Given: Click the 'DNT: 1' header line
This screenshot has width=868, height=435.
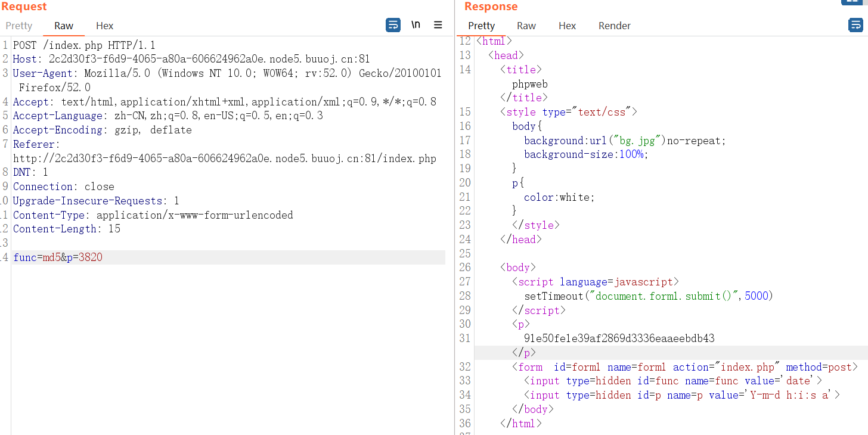Looking at the screenshot, I should (30, 172).
